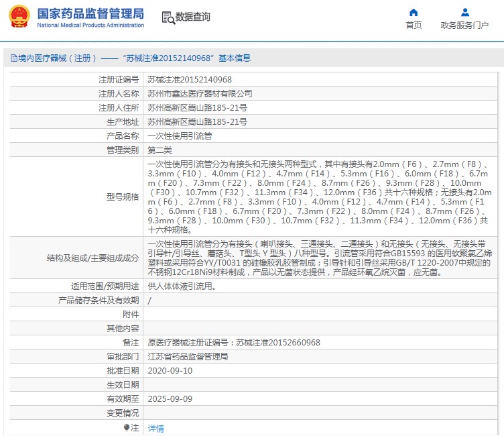Image resolution: width=504 pixels, height=436 pixels.
Task: Click the 有效期至 label
Action: point(123,399)
